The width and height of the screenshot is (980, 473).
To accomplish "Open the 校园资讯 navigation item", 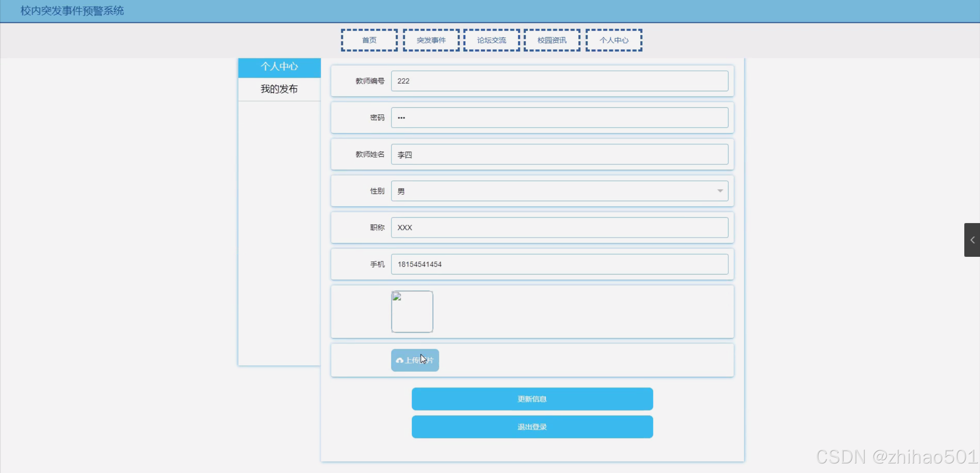I will pos(552,40).
